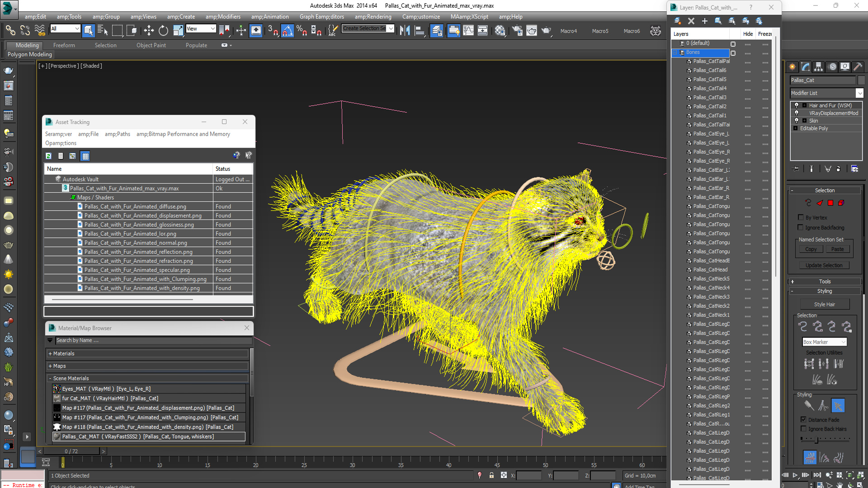Image resolution: width=868 pixels, height=488 pixels.
Task: Toggle the By Vertex checkbox
Action: (801, 217)
